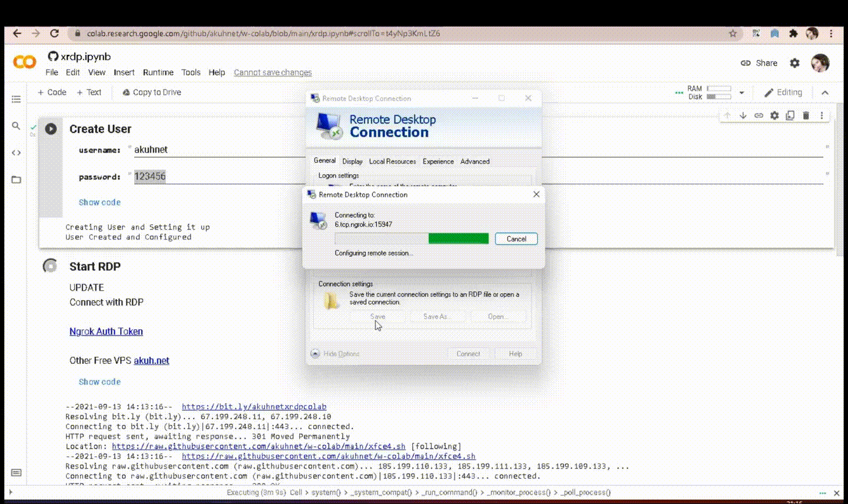Image resolution: width=848 pixels, height=504 pixels.
Task: Close the bottom execution status bar
Action: coord(836,493)
